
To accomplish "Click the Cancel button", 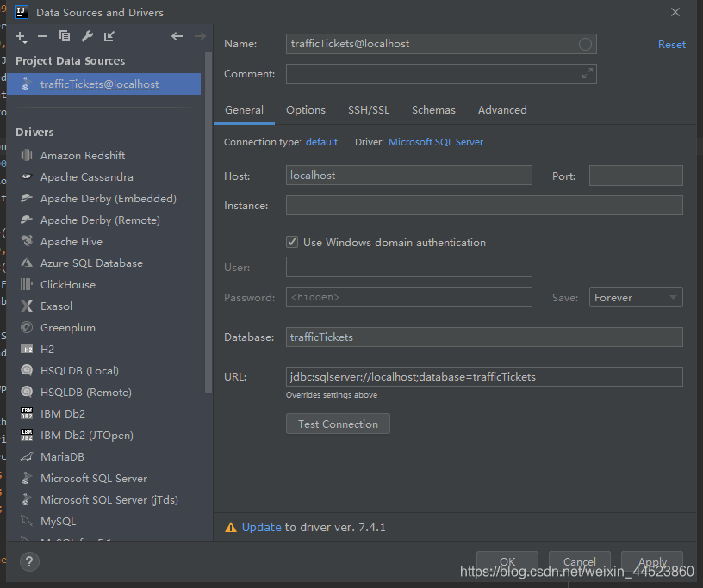I will click(x=579, y=561).
